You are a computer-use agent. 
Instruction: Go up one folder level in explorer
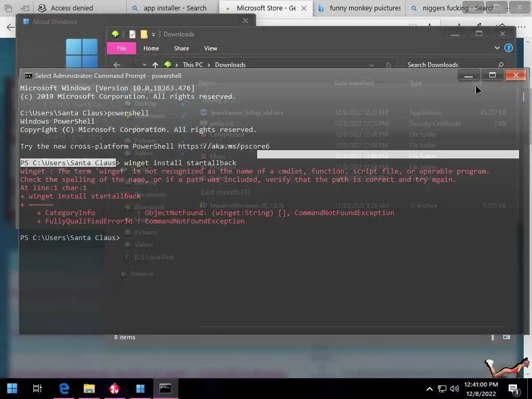(155, 65)
